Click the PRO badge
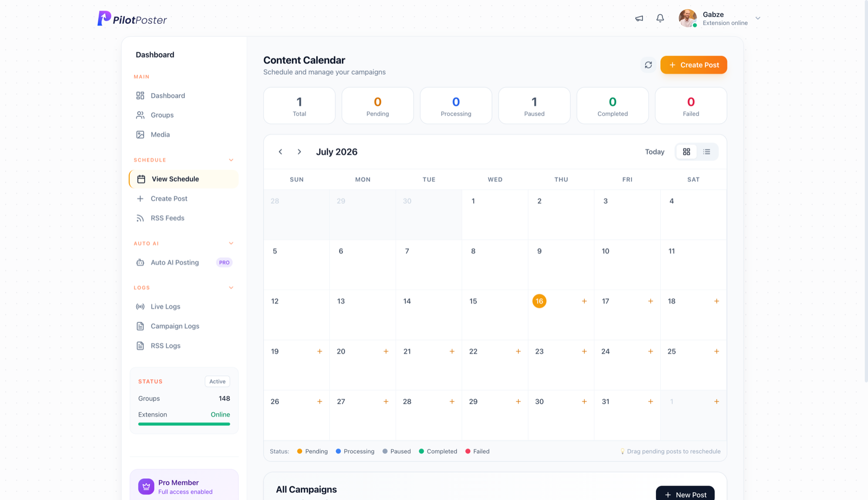Viewport: 868px width, 500px height. 224,262
